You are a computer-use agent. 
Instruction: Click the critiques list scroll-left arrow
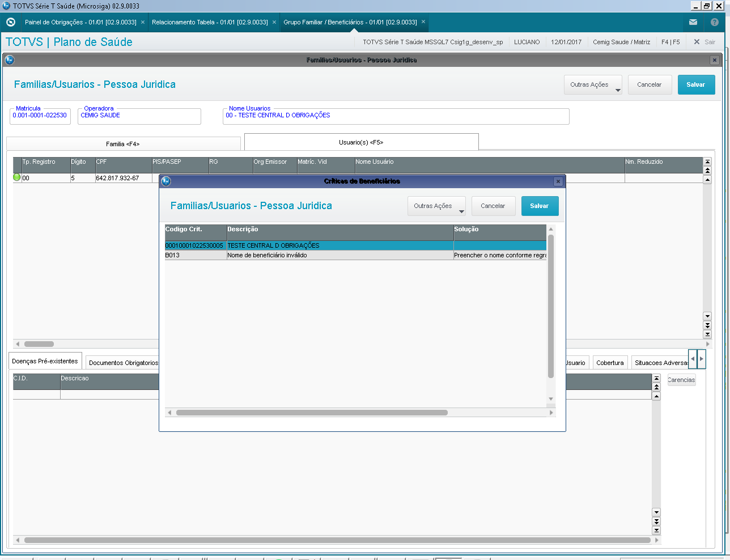click(x=169, y=413)
